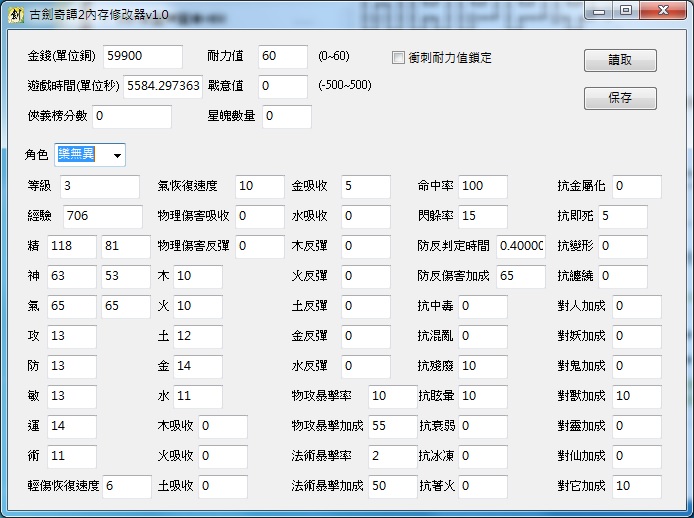
Task: Focus the 戰意值 input box
Action: [x=282, y=87]
